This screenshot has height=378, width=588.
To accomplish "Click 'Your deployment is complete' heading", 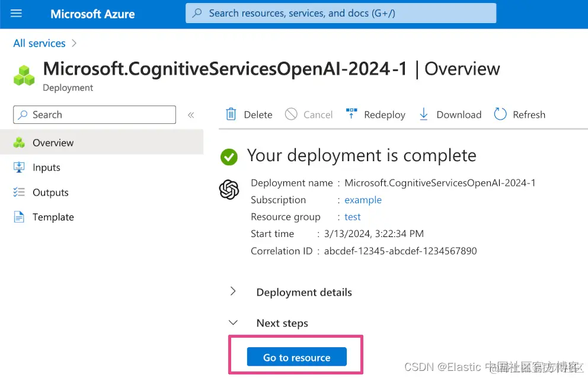I will (x=362, y=156).
